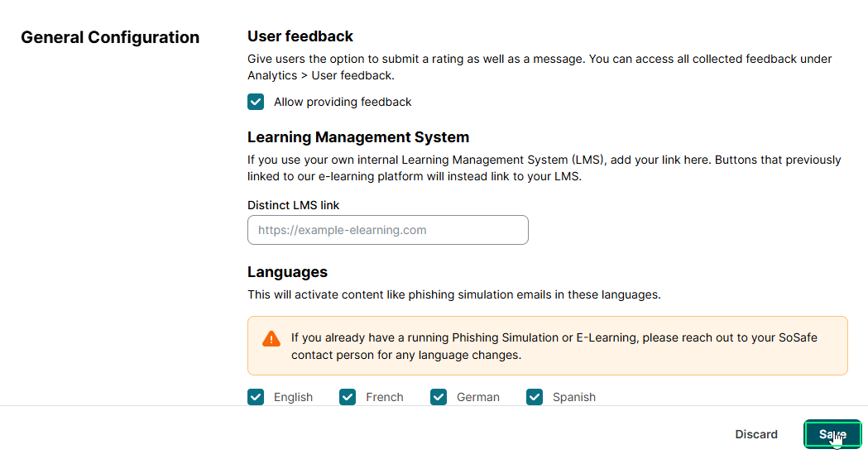The height and width of the screenshot is (459, 868).
Task: Click the "English" label text
Action: (x=293, y=397)
